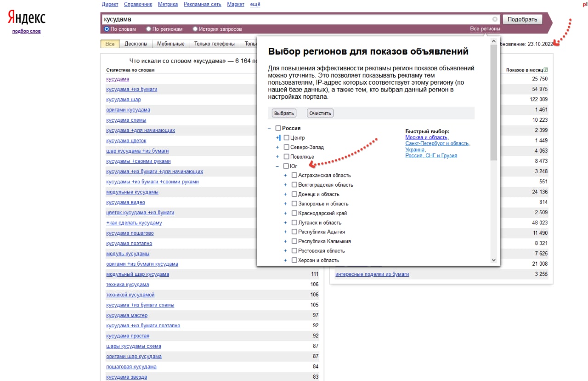Check the Донецк и область checkbox
This screenshot has width=588, height=381.
(x=294, y=194)
